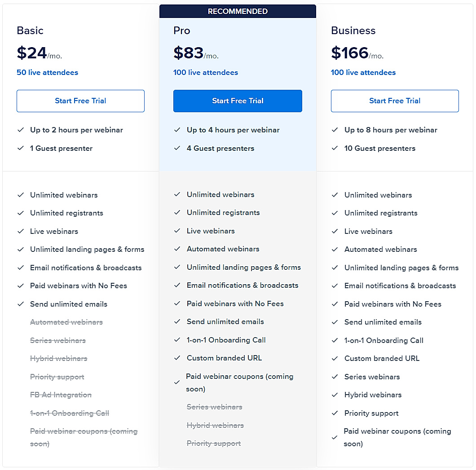The image size is (476, 470).
Task: Click checkmark by Pro's Automated webinars
Action: [177, 249]
